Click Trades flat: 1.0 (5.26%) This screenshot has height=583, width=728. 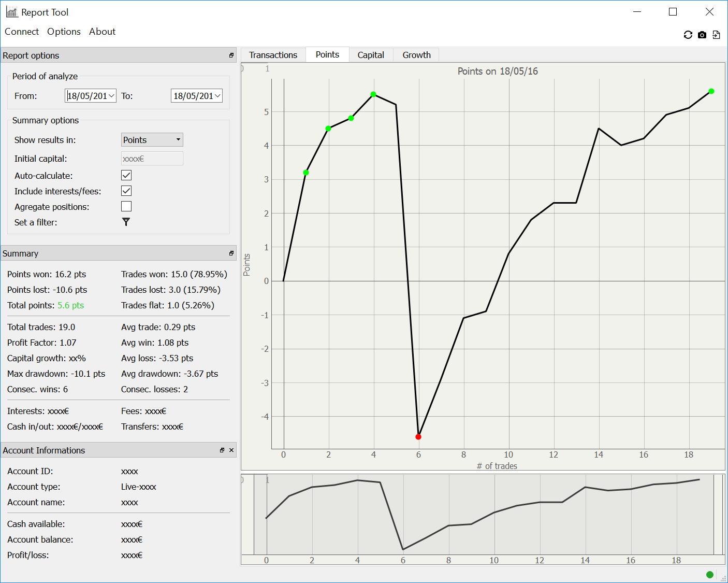click(x=168, y=305)
